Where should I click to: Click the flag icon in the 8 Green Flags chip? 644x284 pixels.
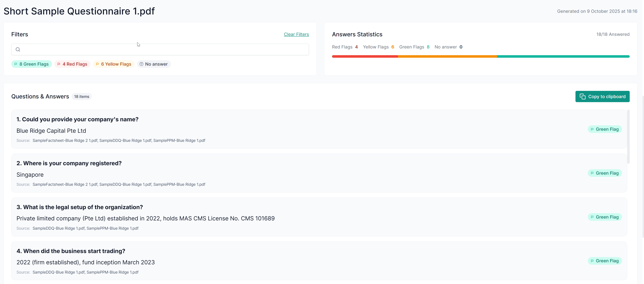16,64
